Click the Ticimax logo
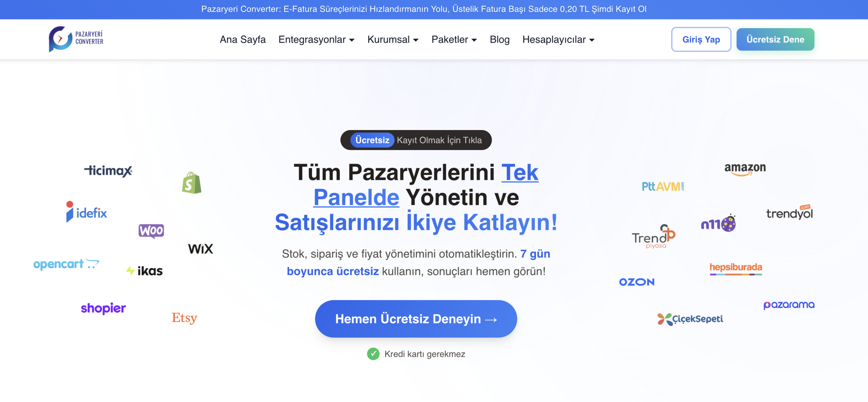The height and width of the screenshot is (402, 868). coord(108,171)
